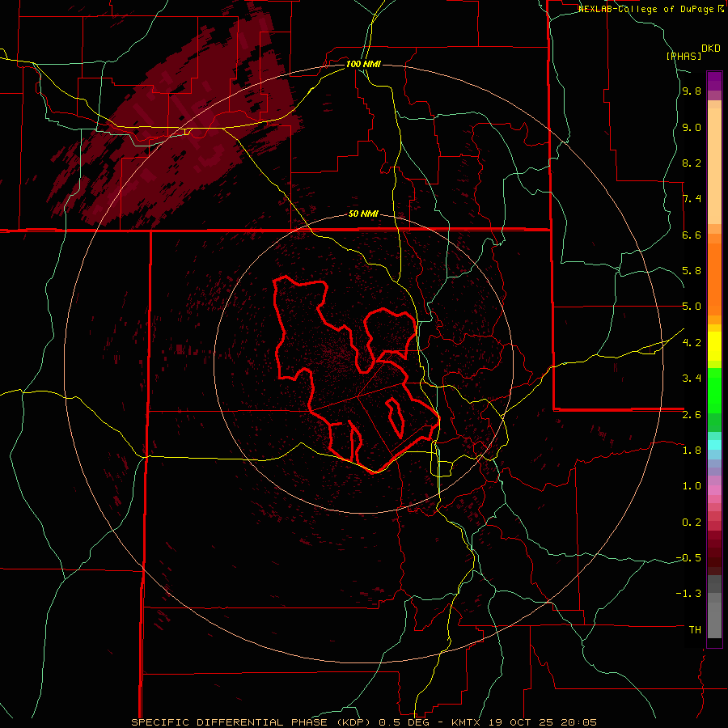This screenshot has width=728, height=728.
Task: Pick the orange segment of the color bar
Action: click(714, 280)
